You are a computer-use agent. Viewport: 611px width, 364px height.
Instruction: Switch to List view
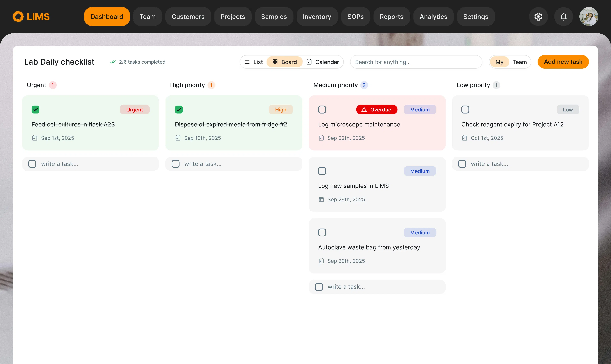click(x=253, y=62)
